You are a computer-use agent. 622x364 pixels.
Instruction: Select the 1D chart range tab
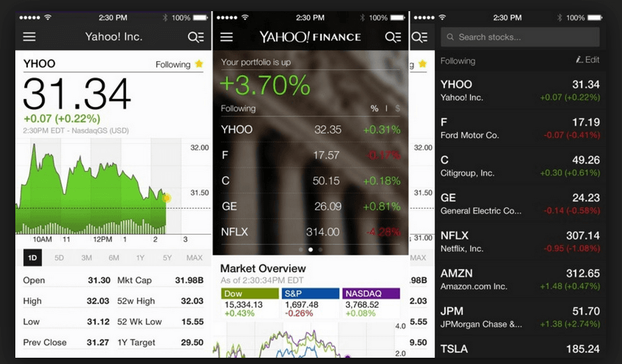pyautogui.click(x=32, y=258)
